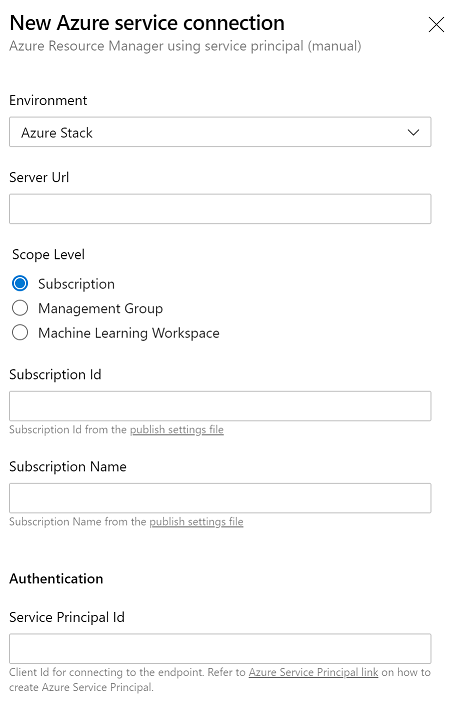
Task: Focus the Server Url input field
Action: coord(220,209)
